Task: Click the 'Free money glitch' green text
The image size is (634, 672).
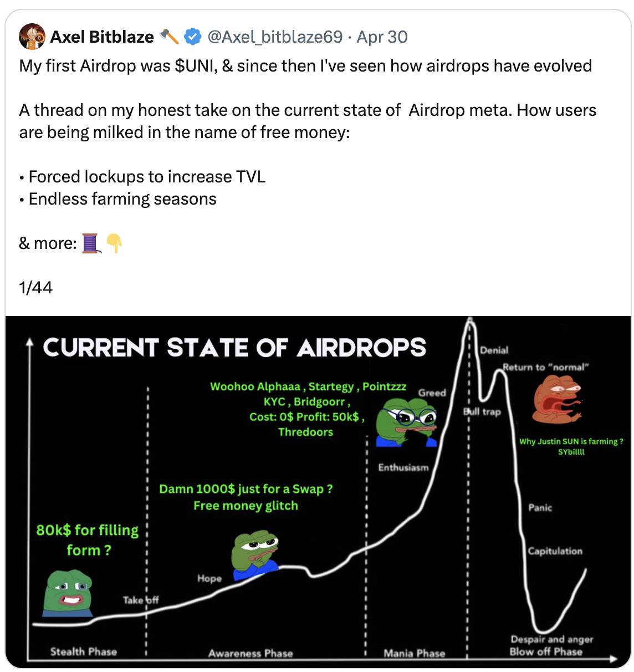Action: click(x=246, y=506)
